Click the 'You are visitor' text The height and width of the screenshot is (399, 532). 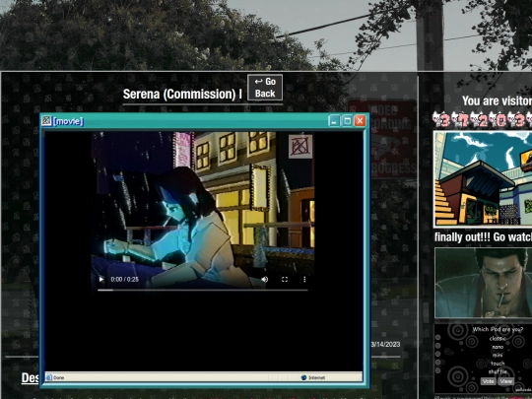pos(498,100)
